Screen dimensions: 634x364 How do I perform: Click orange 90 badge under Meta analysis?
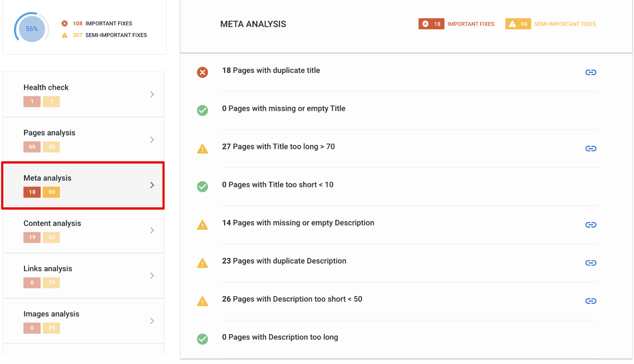tap(52, 192)
